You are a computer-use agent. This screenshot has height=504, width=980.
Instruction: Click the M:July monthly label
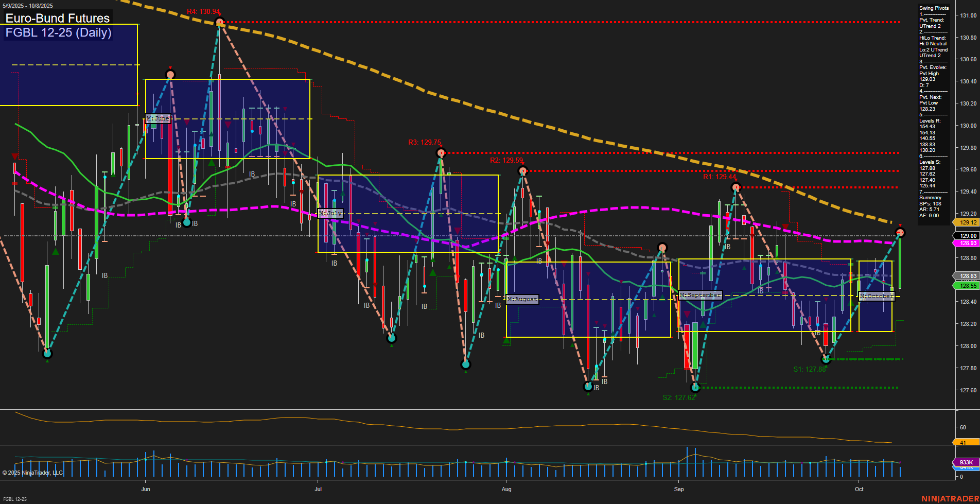point(331,212)
